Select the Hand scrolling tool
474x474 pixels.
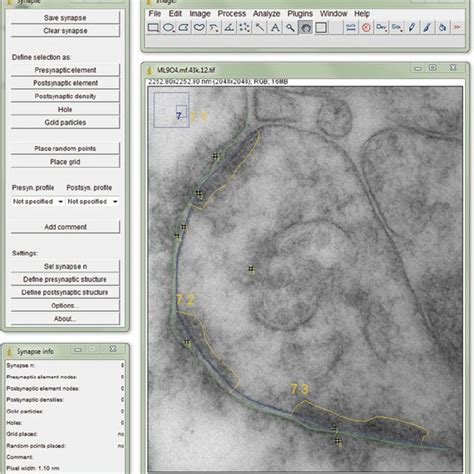click(305, 28)
